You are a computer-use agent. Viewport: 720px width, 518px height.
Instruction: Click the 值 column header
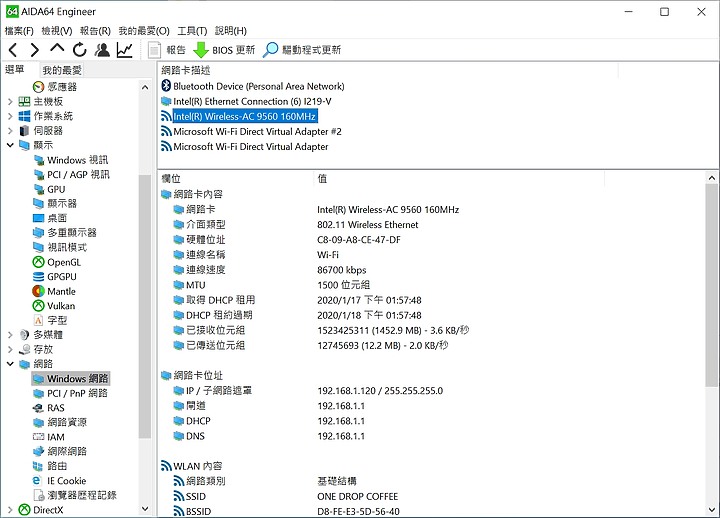(459, 179)
